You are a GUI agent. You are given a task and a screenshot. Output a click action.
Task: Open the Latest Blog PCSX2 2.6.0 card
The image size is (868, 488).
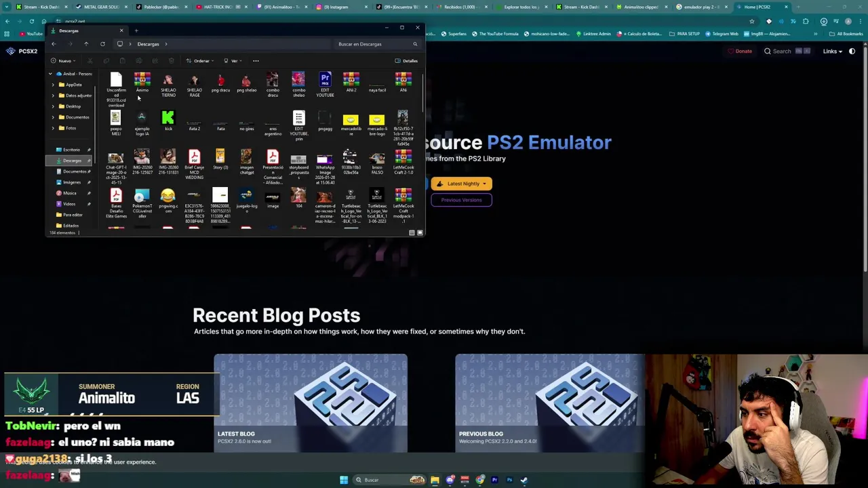[311, 403]
